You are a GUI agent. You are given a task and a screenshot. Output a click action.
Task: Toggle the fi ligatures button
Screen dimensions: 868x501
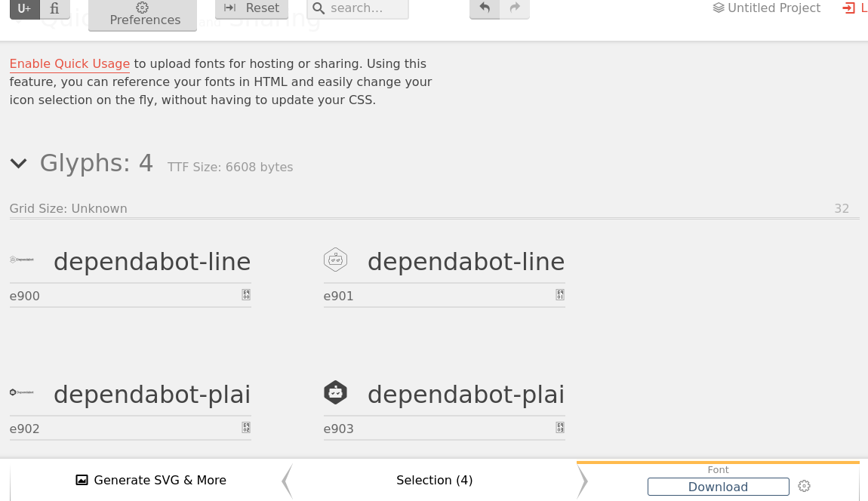(x=54, y=8)
